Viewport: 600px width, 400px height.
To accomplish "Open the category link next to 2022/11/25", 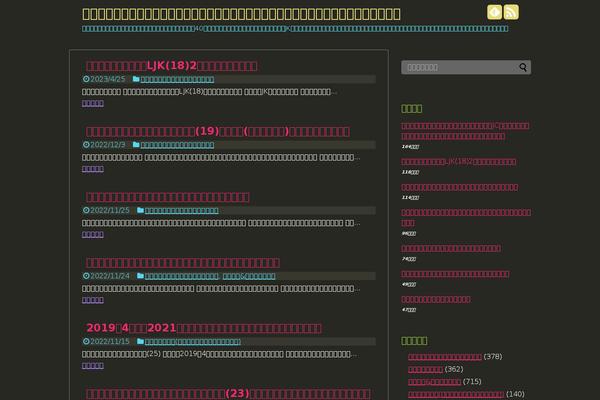I will click(x=182, y=211).
